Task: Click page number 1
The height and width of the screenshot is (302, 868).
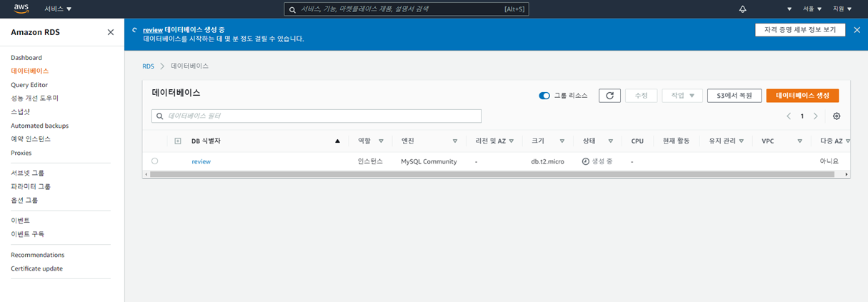Action: (802, 116)
